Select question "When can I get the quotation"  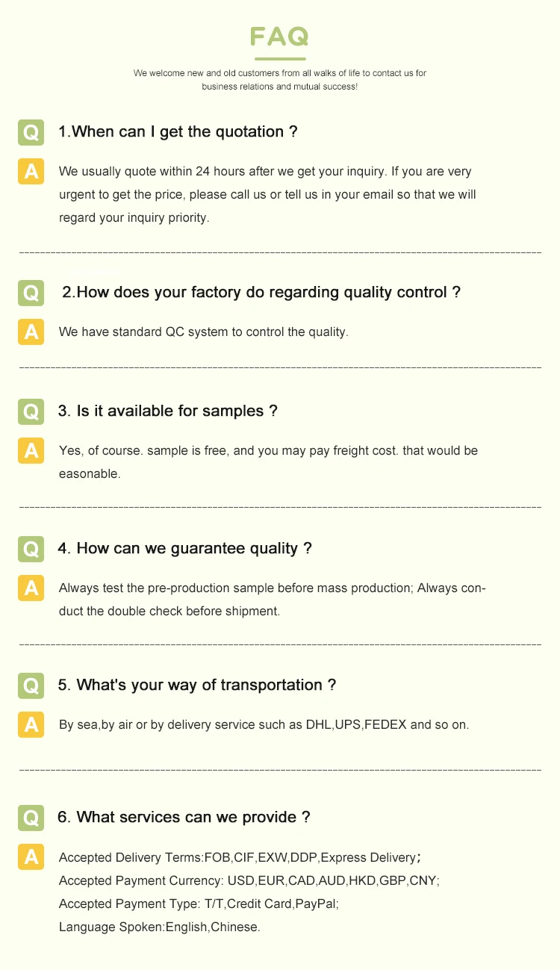coord(178,132)
